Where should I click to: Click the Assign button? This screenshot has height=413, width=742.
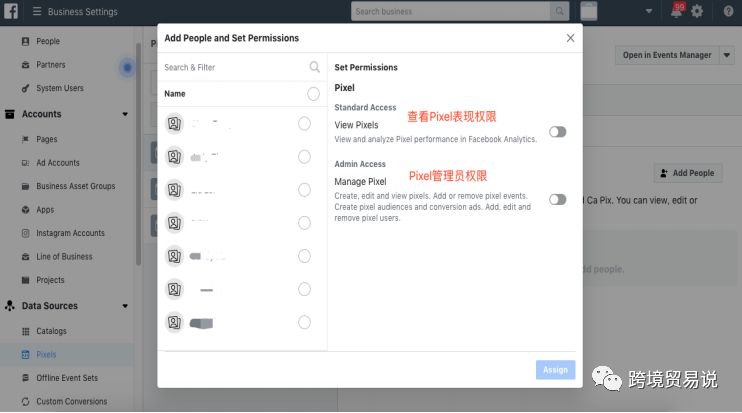(x=555, y=369)
